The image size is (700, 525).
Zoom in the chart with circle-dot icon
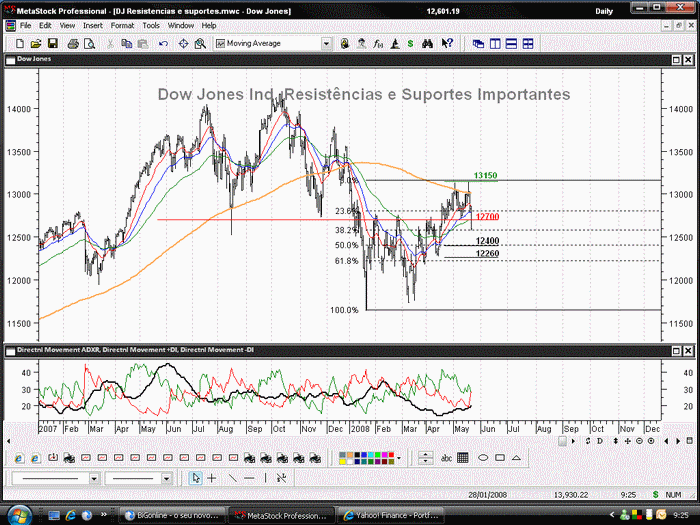[651, 441]
